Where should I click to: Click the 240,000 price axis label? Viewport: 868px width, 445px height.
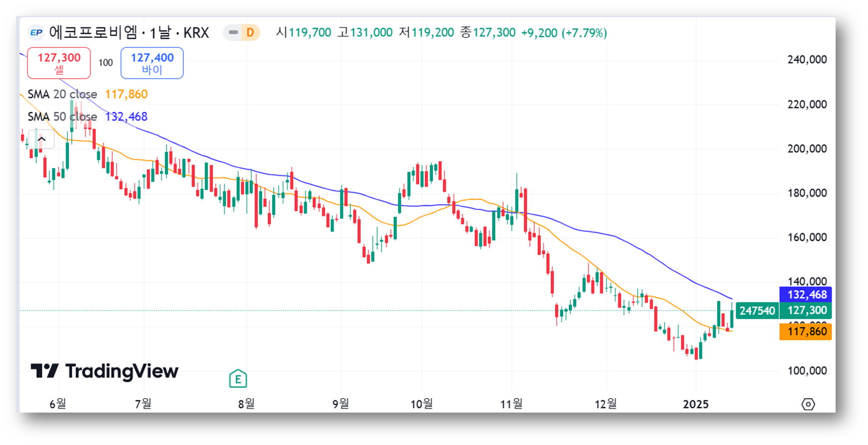click(x=807, y=59)
